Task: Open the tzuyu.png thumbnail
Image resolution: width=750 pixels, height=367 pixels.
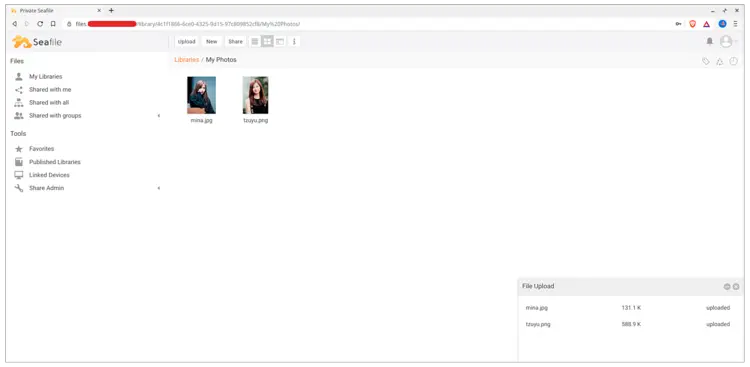Action: click(255, 95)
